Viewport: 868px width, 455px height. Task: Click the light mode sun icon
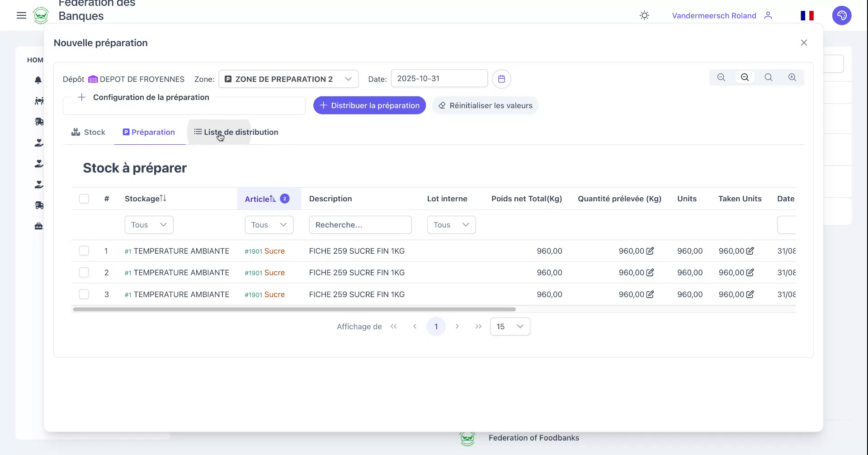pyautogui.click(x=644, y=15)
